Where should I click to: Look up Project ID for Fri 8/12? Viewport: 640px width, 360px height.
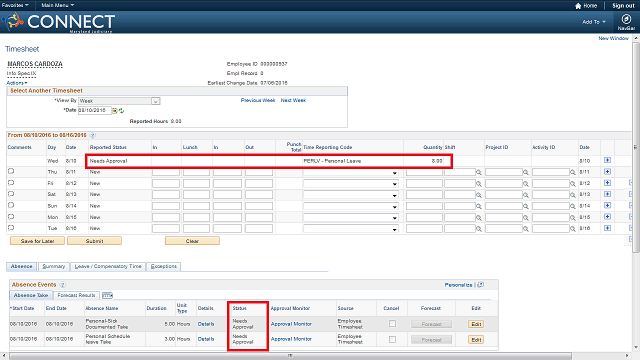click(526, 184)
